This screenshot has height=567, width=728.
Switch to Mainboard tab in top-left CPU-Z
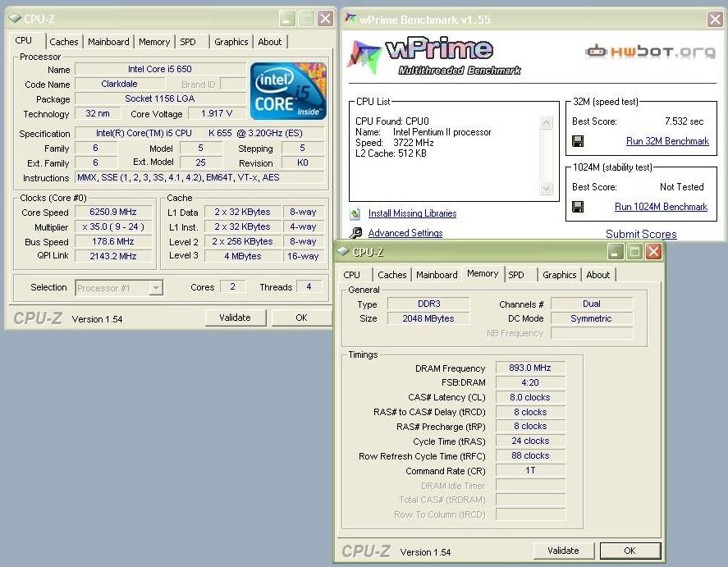coord(108,42)
